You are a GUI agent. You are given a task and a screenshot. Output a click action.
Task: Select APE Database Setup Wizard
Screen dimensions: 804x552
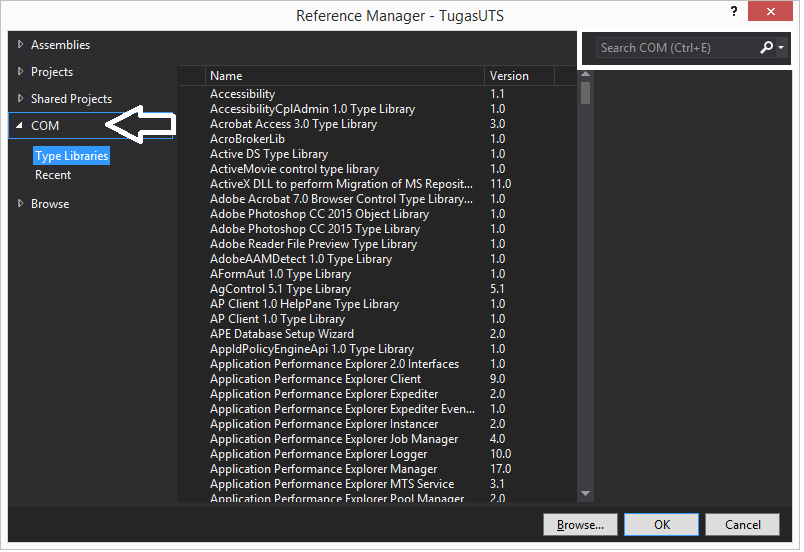(377, 334)
